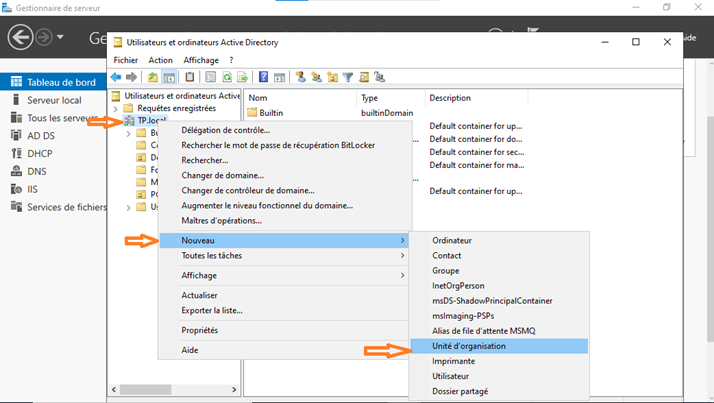This screenshot has height=403, width=714.
Task: Toggle the action pane toolbar icon
Action: tap(279, 77)
